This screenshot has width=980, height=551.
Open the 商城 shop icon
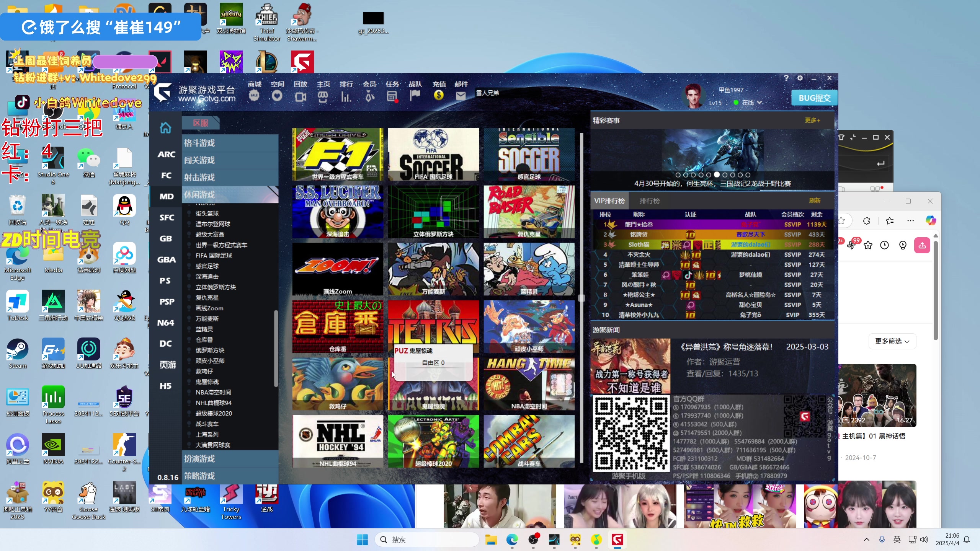[x=254, y=96]
